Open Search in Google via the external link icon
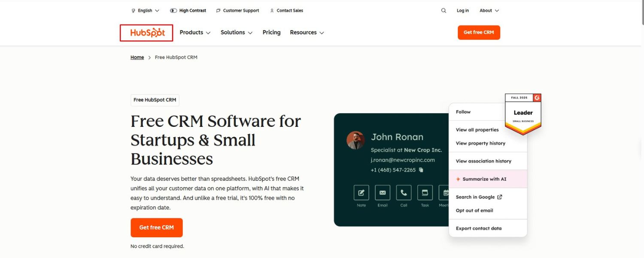This screenshot has height=258, width=644. tap(499, 197)
